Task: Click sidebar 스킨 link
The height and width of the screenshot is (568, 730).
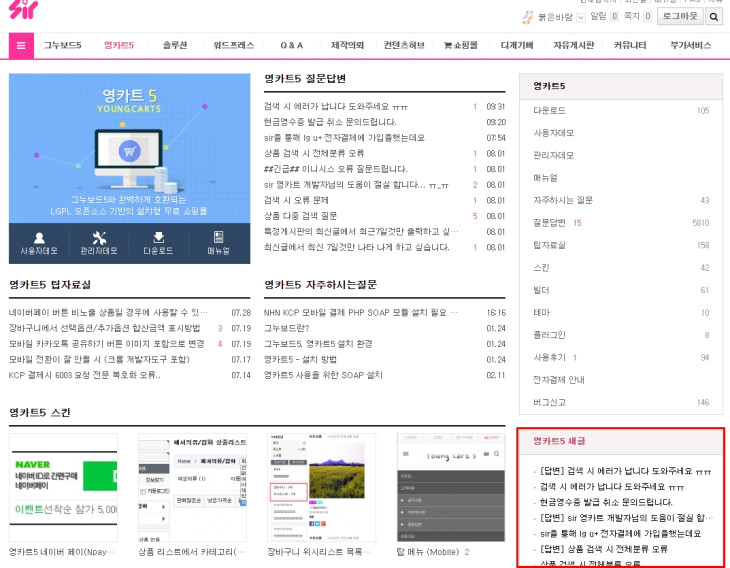Action: 541,268
